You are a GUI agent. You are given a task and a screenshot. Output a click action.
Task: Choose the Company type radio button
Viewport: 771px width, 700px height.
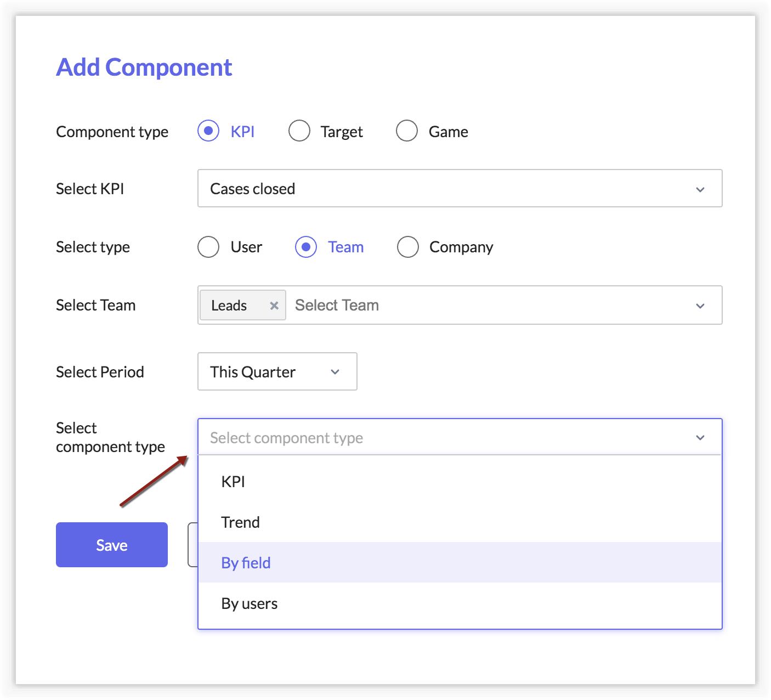[408, 247]
